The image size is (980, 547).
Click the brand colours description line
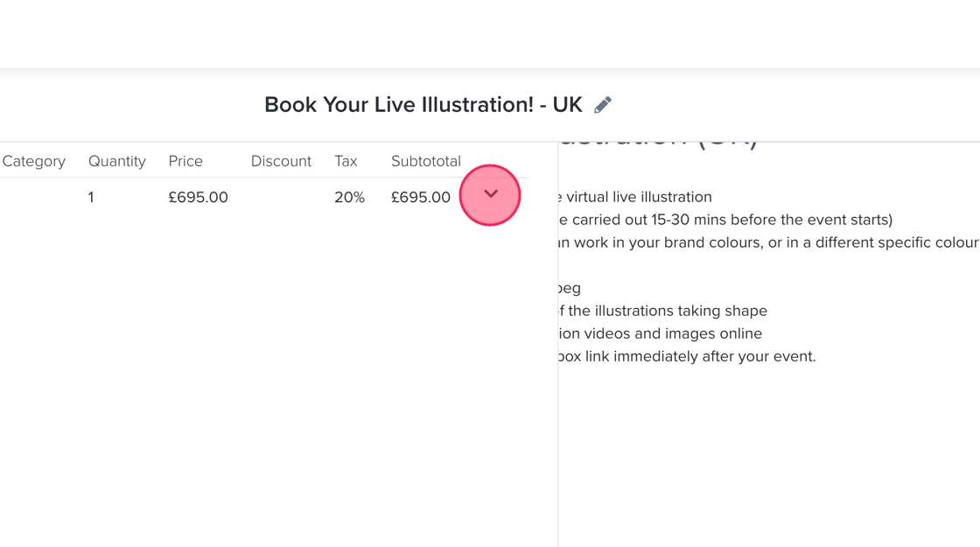coord(766,242)
